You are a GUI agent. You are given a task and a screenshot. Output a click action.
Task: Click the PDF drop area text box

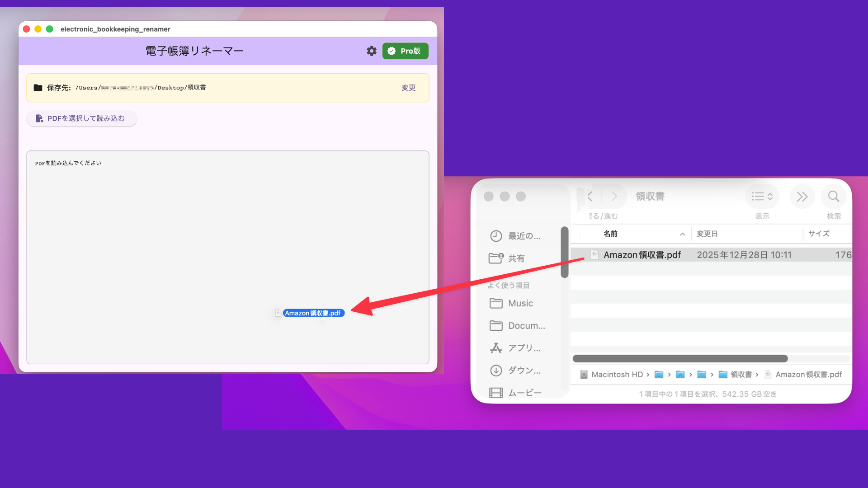pos(227,257)
